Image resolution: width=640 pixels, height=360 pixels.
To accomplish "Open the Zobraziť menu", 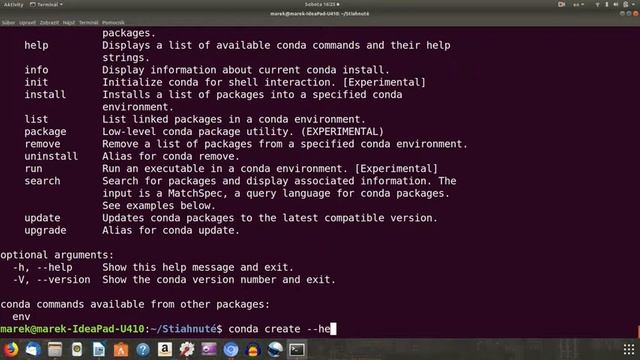I will click(49, 22).
